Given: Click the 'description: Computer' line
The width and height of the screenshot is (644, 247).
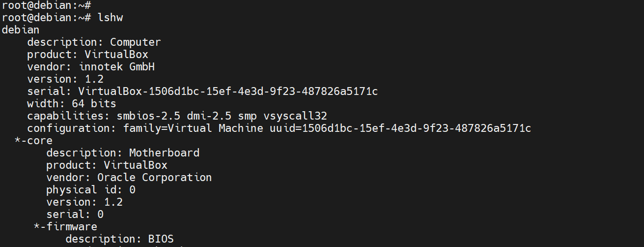Looking at the screenshot, I should [x=94, y=42].
